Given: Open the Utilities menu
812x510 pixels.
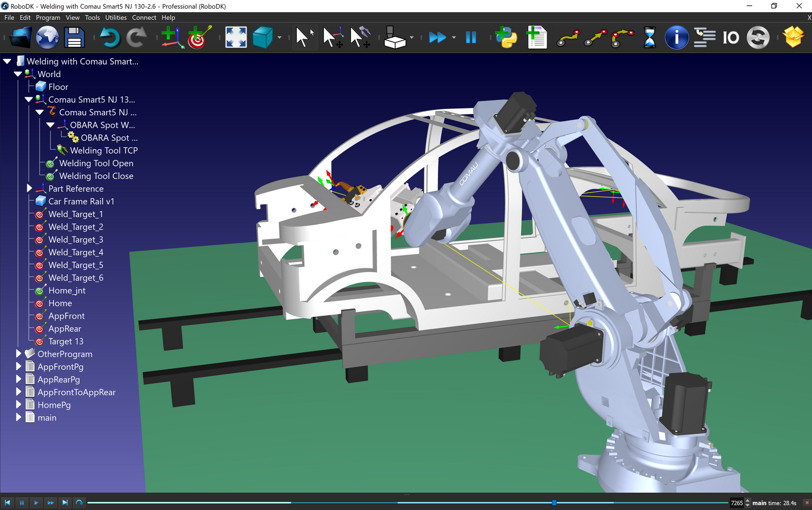Looking at the screenshot, I should [x=116, y=17].
